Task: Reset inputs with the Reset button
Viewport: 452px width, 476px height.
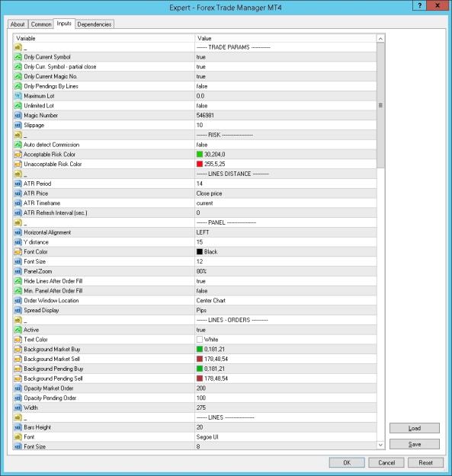Action: 425,462
